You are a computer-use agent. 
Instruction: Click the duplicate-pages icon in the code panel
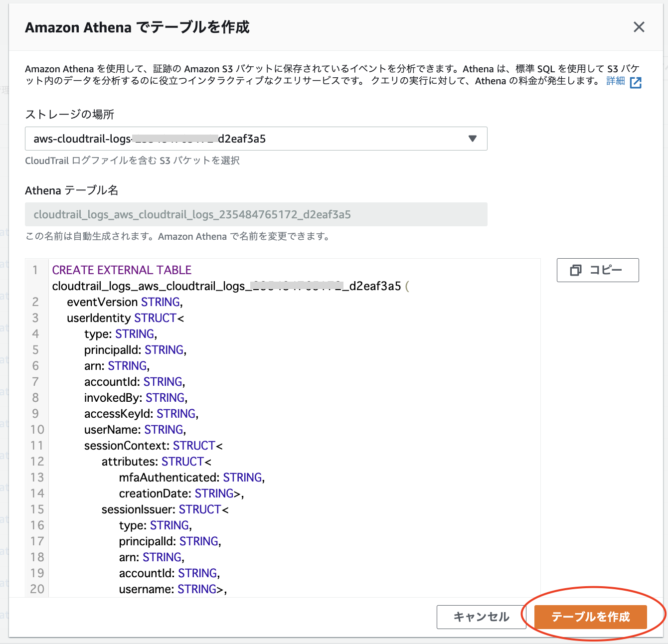(x=576, y=270)
